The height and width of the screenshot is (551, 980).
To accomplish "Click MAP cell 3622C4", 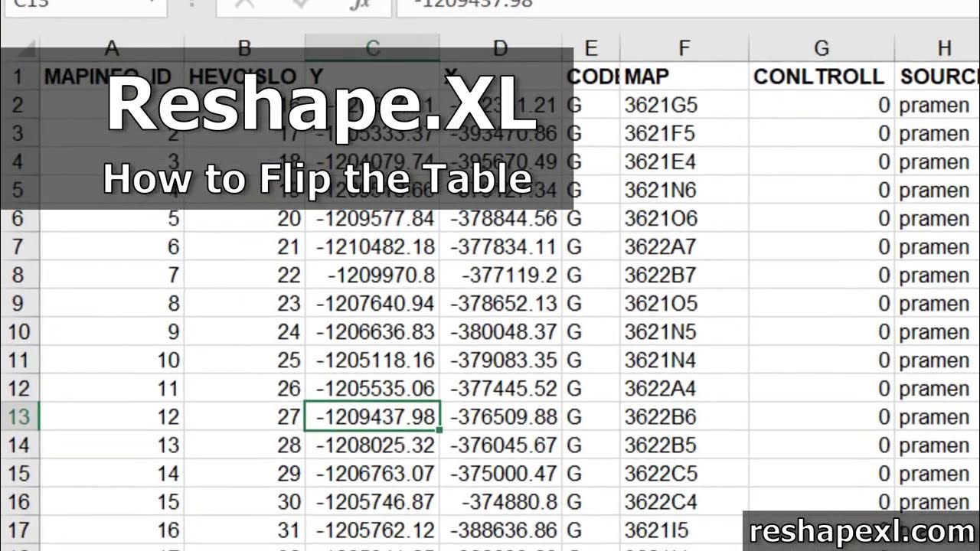I will click(684, 502).
